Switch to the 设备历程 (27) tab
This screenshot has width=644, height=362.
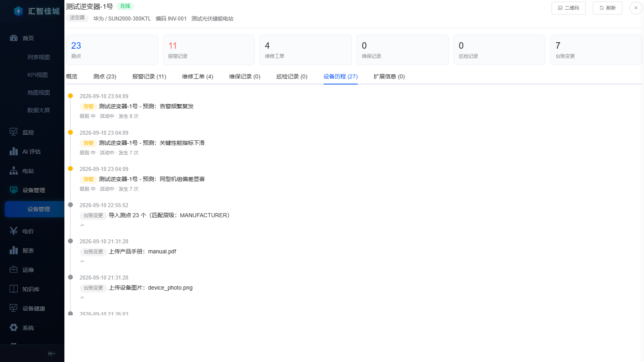point(341,76)
